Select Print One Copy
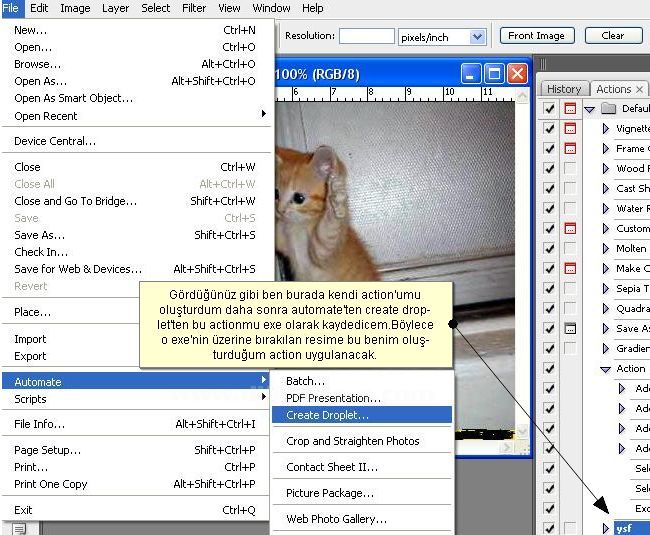 tap(135, 484)
